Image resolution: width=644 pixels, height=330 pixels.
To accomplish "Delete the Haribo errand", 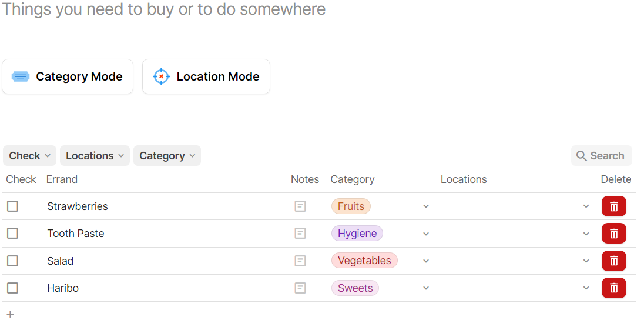I will 613,288.
